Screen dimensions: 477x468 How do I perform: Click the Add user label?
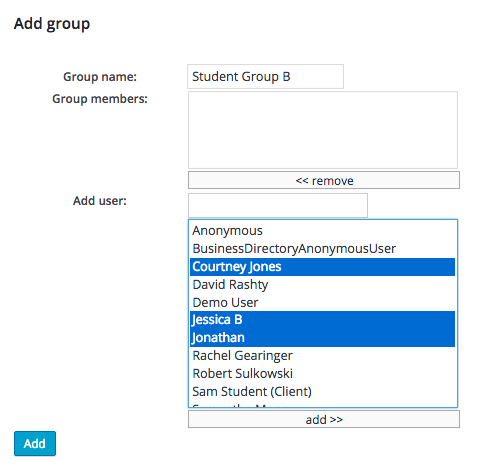coord(100,201)
